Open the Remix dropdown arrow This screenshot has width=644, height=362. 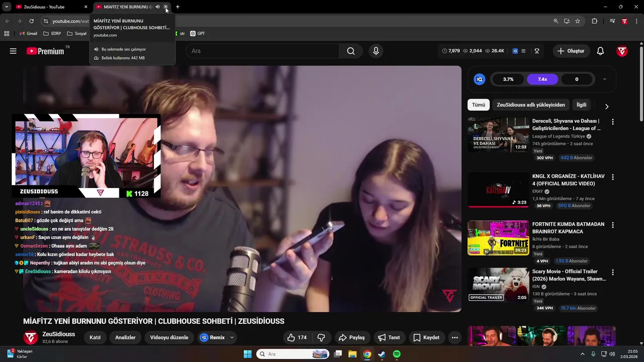point(232,337)
